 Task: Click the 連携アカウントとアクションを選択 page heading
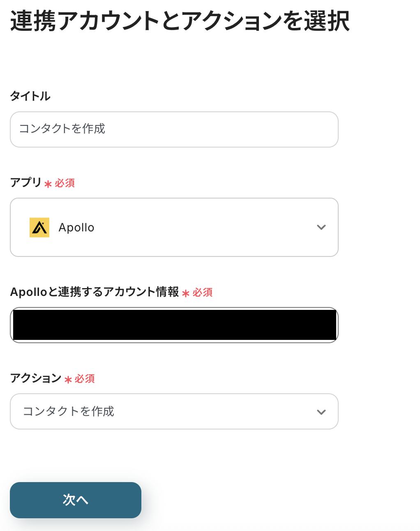pyautogui.click(x=180, y=21)
